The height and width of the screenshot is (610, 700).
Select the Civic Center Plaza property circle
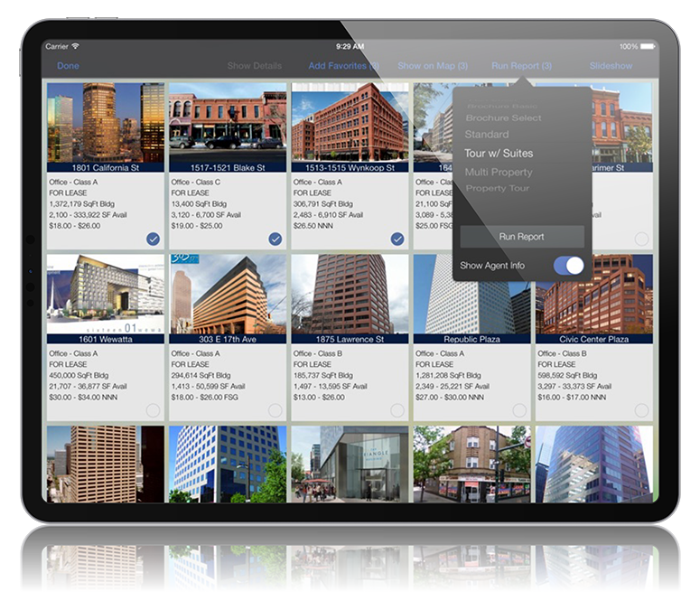tap(640, 410)
